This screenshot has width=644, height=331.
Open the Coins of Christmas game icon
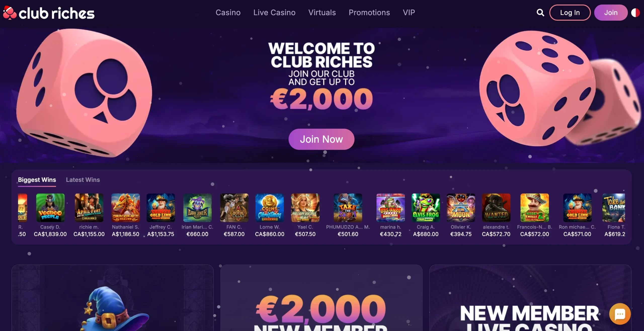270,208
